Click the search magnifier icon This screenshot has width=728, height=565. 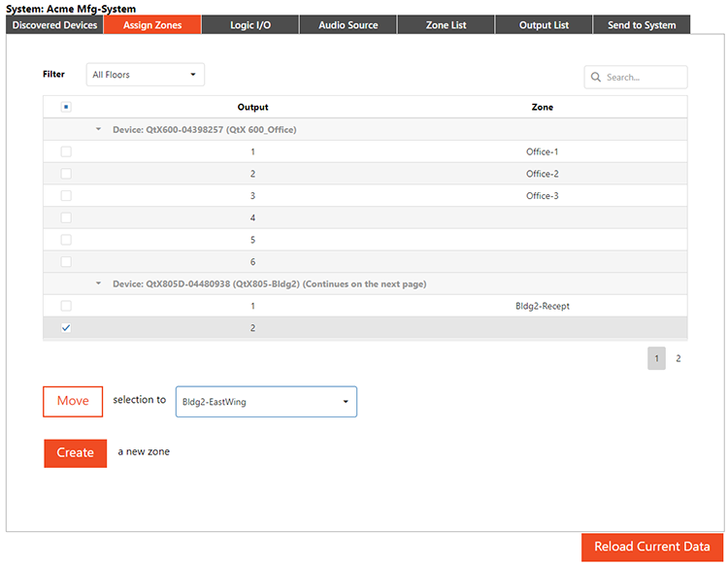596,77
